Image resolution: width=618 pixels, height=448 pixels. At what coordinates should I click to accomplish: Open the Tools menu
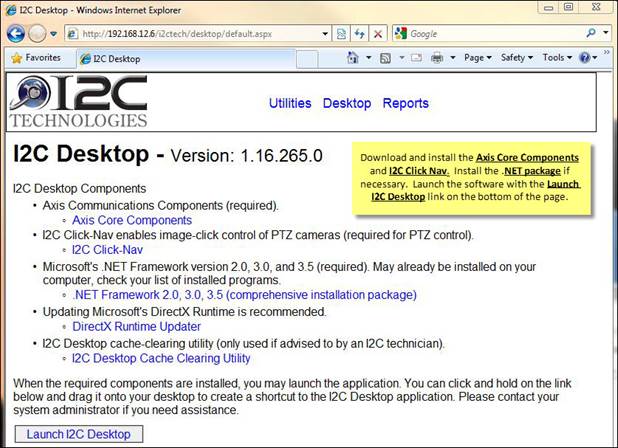[x=557, y=58]
